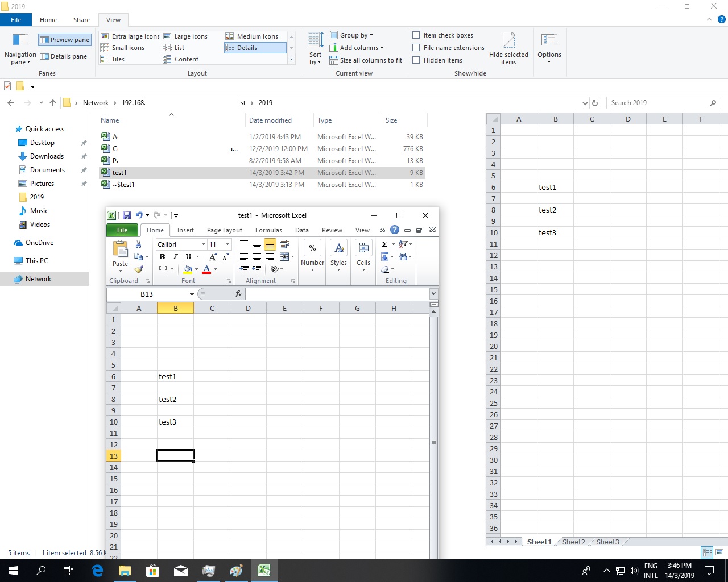Open Microsoft Edge from the taskbar
This screenshot has width=728, height=582.
click(x=97, y=571)
